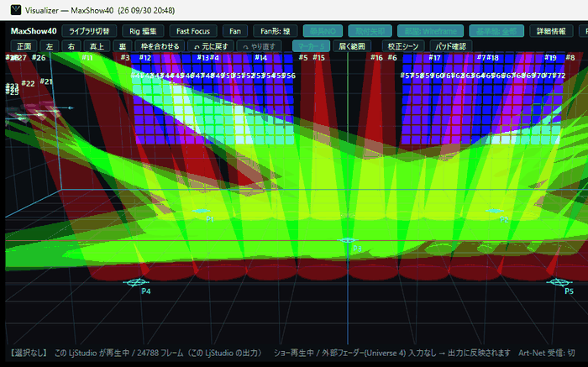Select fixture label #22
Image resolution: width=588 pixels, height=367 pixels.
(28, 83)
